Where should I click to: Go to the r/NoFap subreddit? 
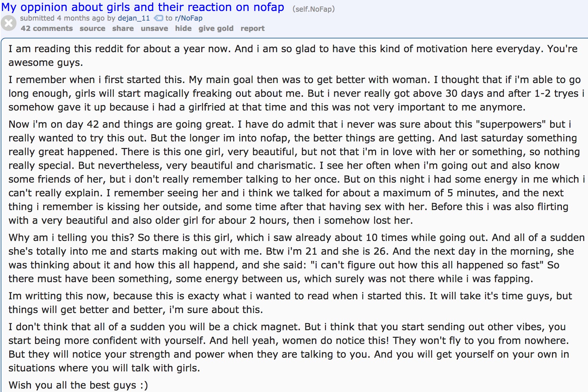coord(189,18)
